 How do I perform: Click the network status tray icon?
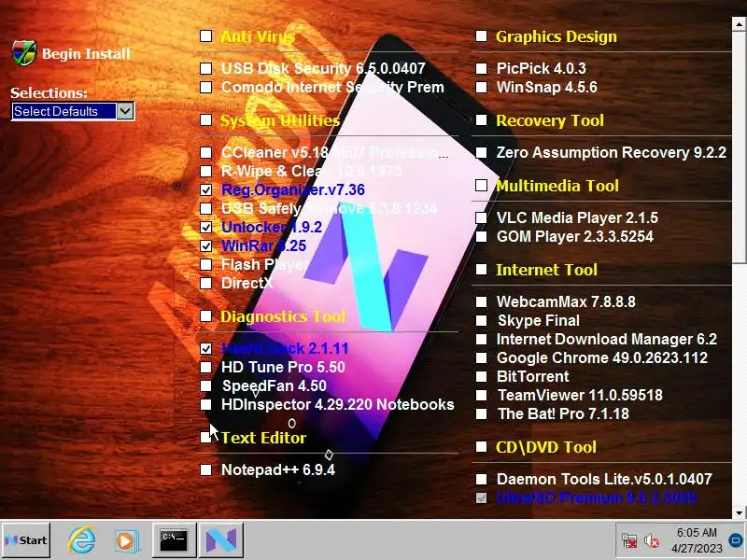coord(629,541)
